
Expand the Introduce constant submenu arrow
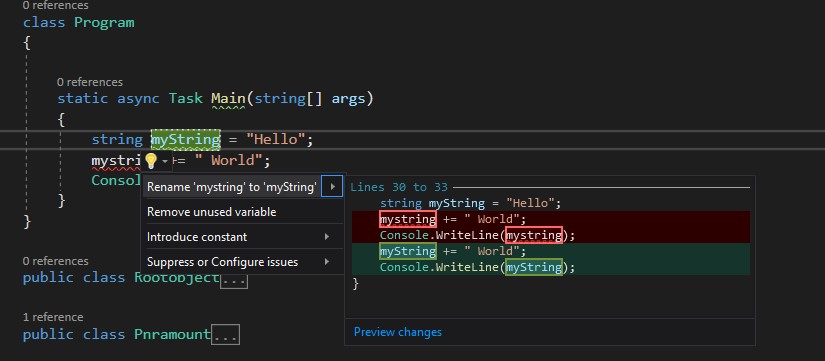pos(327,237)
